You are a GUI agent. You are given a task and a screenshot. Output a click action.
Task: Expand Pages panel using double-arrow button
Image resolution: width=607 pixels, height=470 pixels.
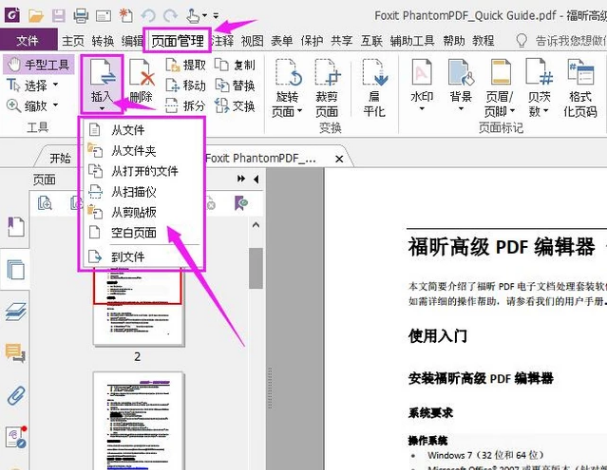[x=241, y=179]
